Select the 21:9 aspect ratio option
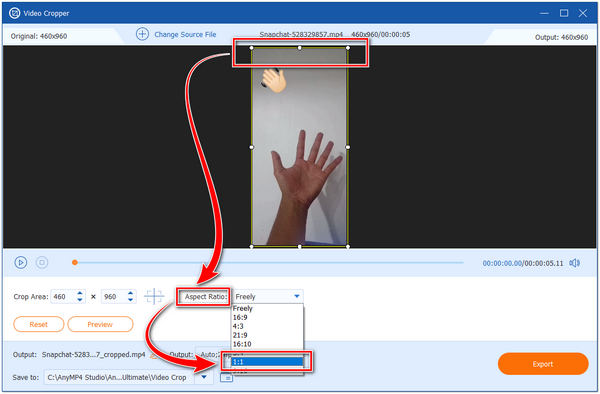600x394 pixels. 267,335
